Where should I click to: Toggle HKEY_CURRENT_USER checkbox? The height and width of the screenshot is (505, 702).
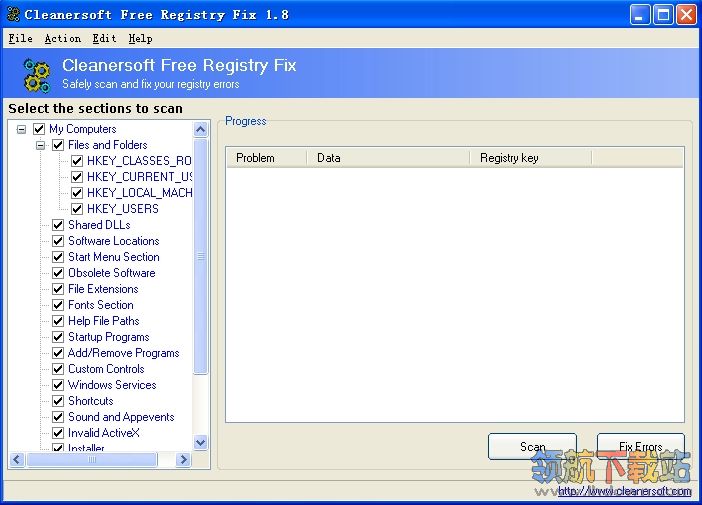[x=77, y=177]
